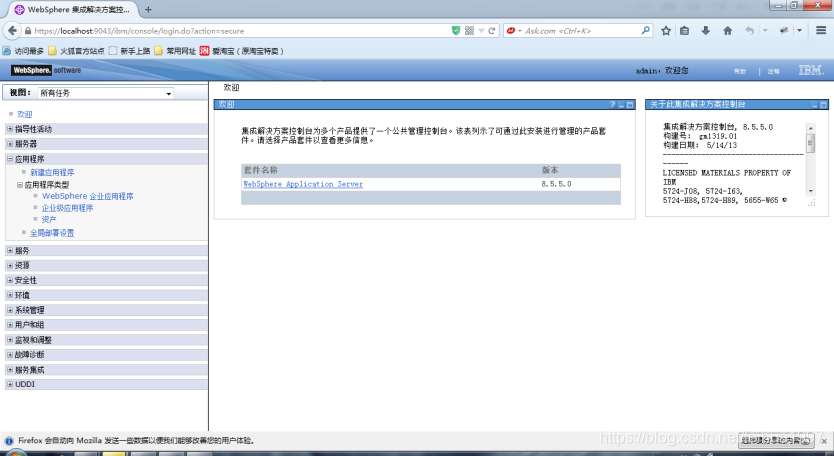Expand the 指导性活动 tree section
This screenshot has width=834, height=456.
click(x=10, y=129)
